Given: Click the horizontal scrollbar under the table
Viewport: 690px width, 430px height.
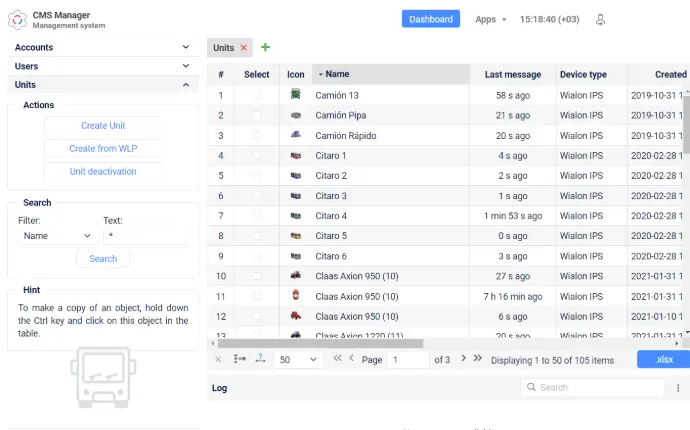Looking at the screenshot, I should [320, 343].
